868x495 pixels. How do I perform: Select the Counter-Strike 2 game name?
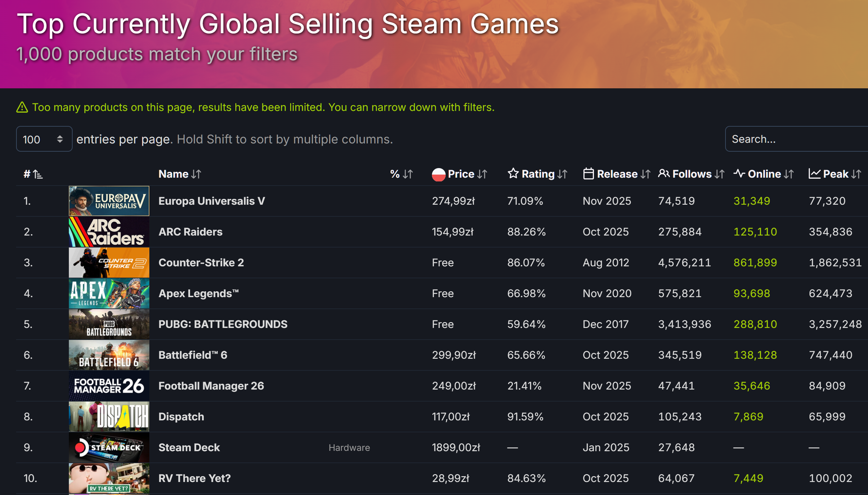(x=201, y=263)
